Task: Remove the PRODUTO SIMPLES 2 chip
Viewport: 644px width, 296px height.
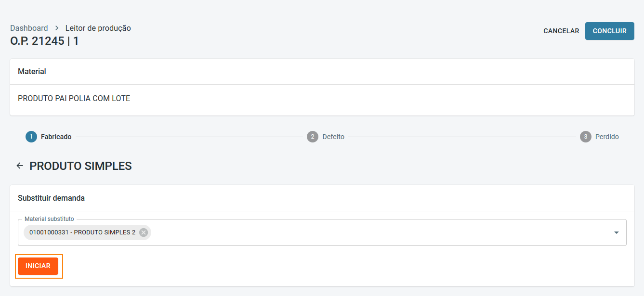Action: tap(143, 232)
